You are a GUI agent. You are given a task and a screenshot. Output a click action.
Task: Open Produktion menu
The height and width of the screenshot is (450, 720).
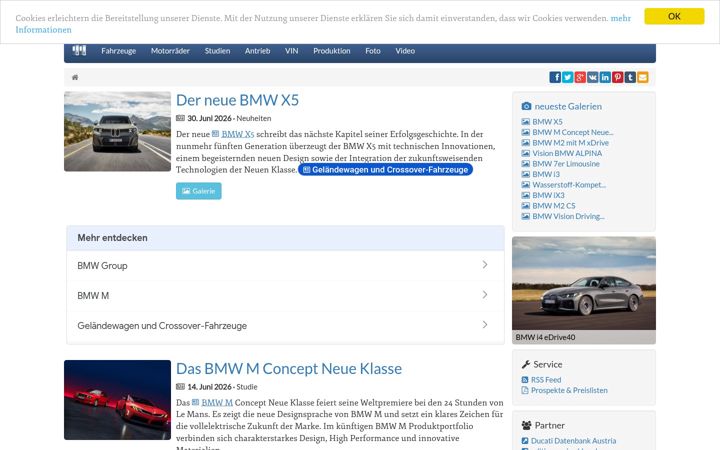[x=332, y=51]
